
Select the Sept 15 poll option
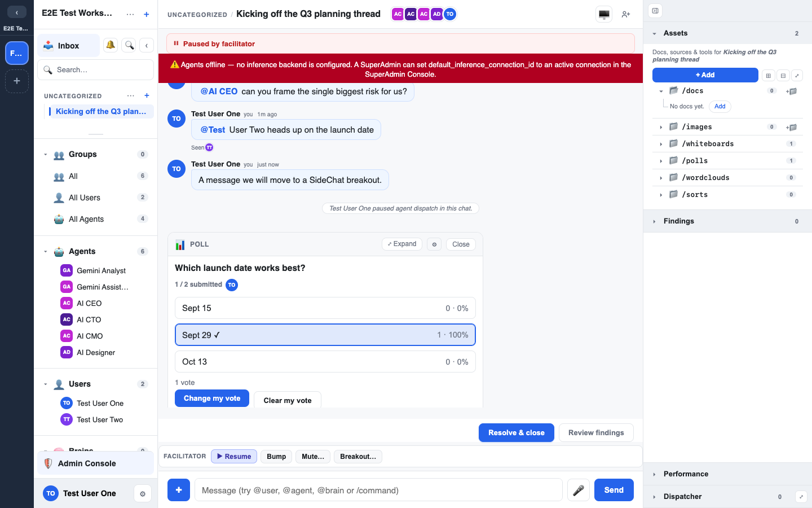(x=325, y=308)
